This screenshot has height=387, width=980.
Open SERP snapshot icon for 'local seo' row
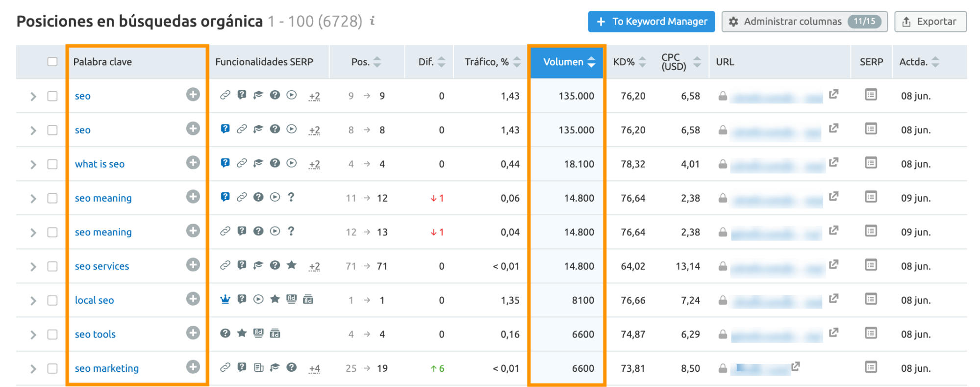tap(871, 299)
